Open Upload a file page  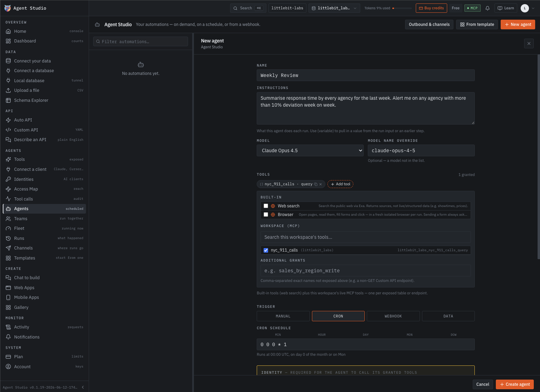click(x=44, y=90)
